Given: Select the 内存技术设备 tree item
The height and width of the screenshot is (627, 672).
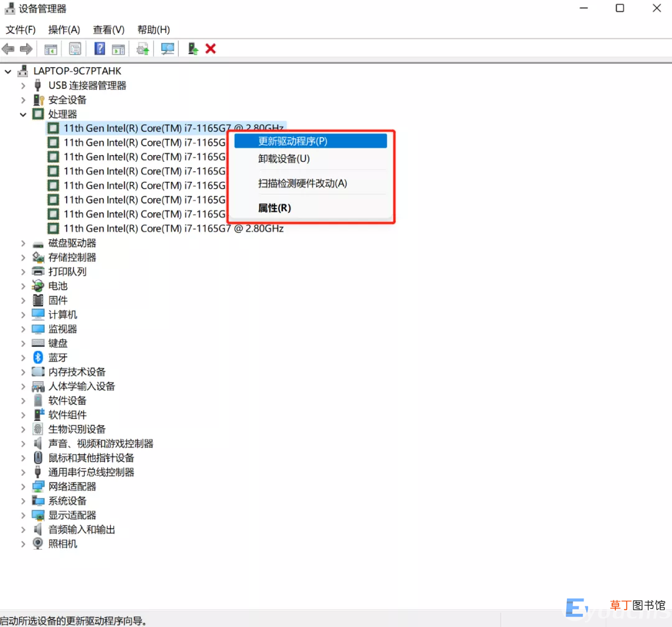Looking at the screenshot, I should [x=77, y=372].
